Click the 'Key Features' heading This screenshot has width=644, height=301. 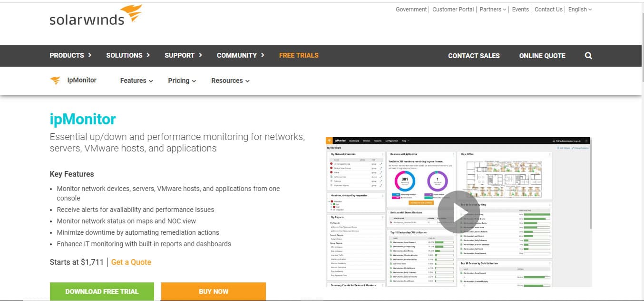click(72, 174)
